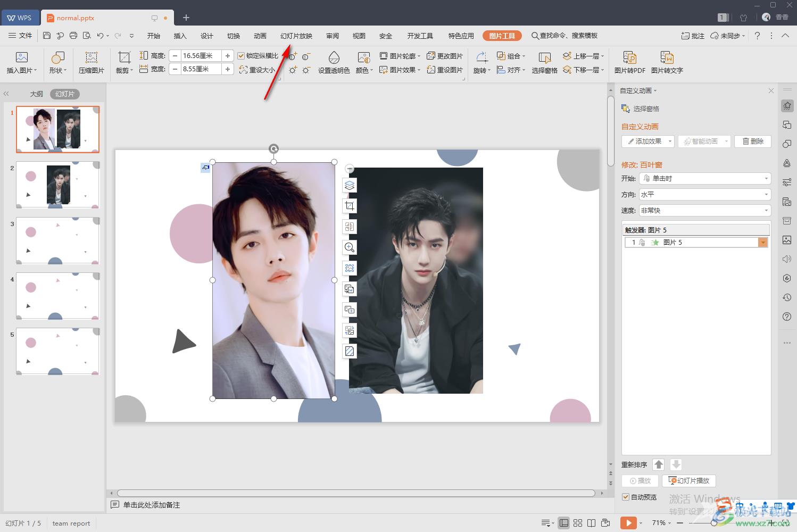
Task: Click 图片转文字 (picture to text) tool
Action: (x=667, y=63)
